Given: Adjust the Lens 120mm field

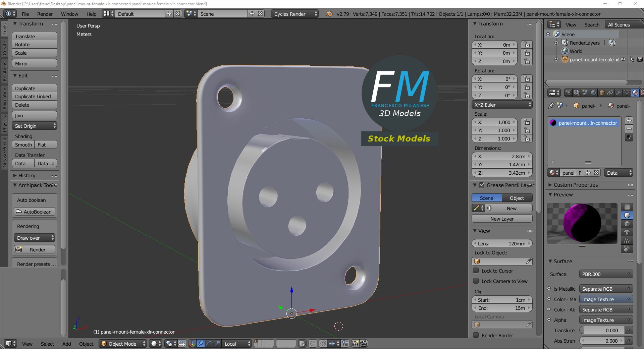Looking at the screenshot, I should tap(502, 243).
